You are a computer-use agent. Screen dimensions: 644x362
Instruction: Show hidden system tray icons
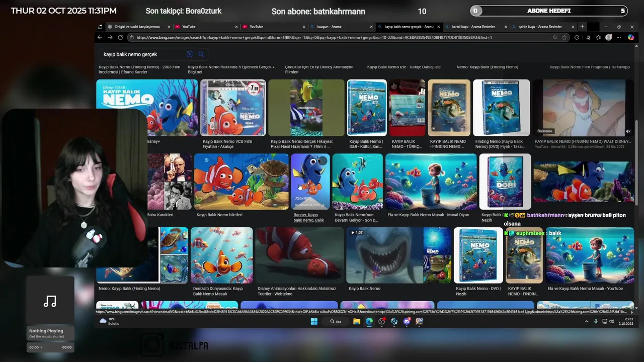tap(586, 321)
